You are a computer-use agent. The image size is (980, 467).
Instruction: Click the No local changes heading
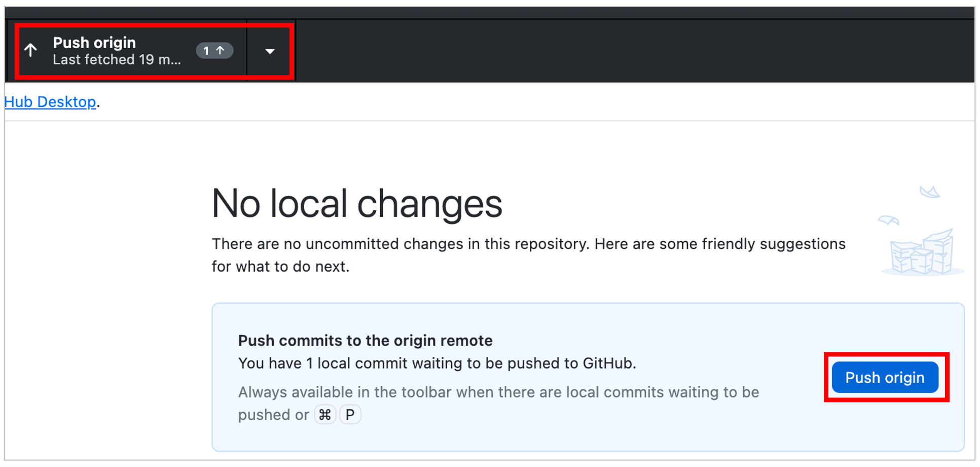pyautogui.click(x=356, y=203)
